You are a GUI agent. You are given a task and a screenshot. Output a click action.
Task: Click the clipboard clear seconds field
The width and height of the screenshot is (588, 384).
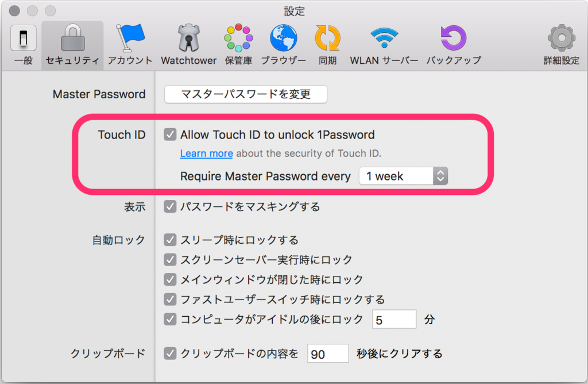[x=328, y=353]
